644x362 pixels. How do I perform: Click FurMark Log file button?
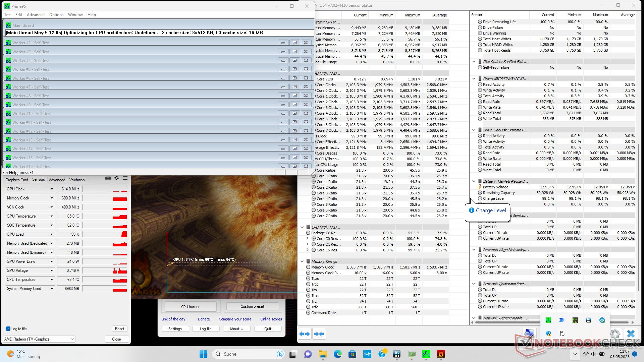pyautogui.click(x=206, y=329)
